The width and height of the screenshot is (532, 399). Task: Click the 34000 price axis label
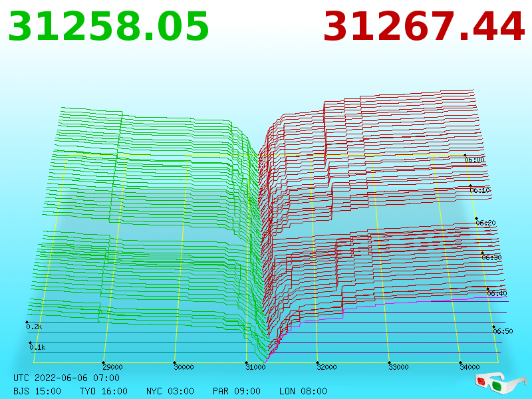point(470,367)
